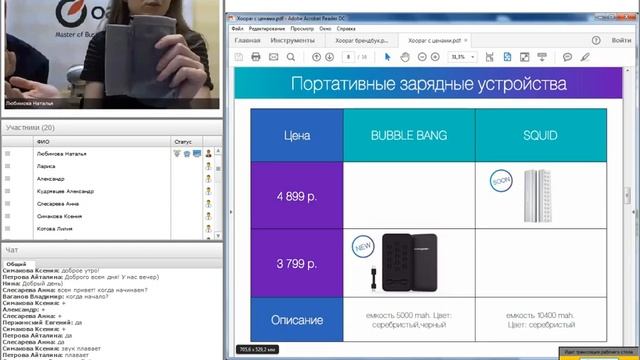Click the page number input field
The height and width of the screenshot is (360, 640).
(348, 57)
